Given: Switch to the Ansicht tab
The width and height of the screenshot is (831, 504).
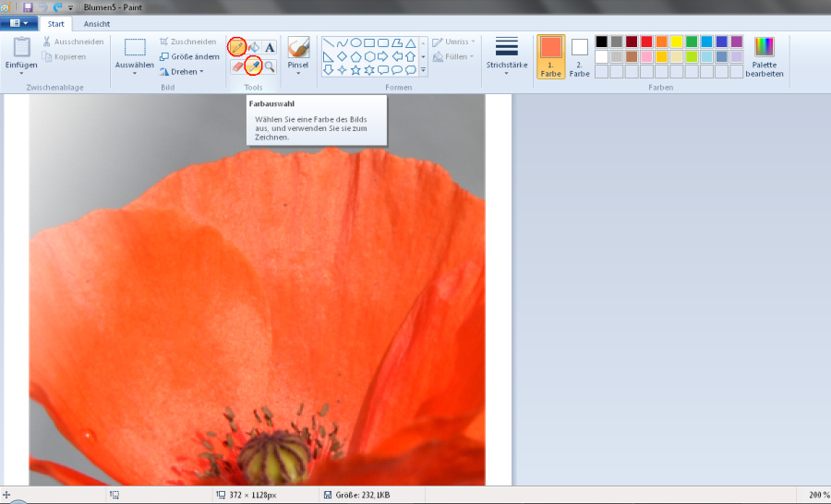Looking at the screenshot, I should (x=97, y=23).
